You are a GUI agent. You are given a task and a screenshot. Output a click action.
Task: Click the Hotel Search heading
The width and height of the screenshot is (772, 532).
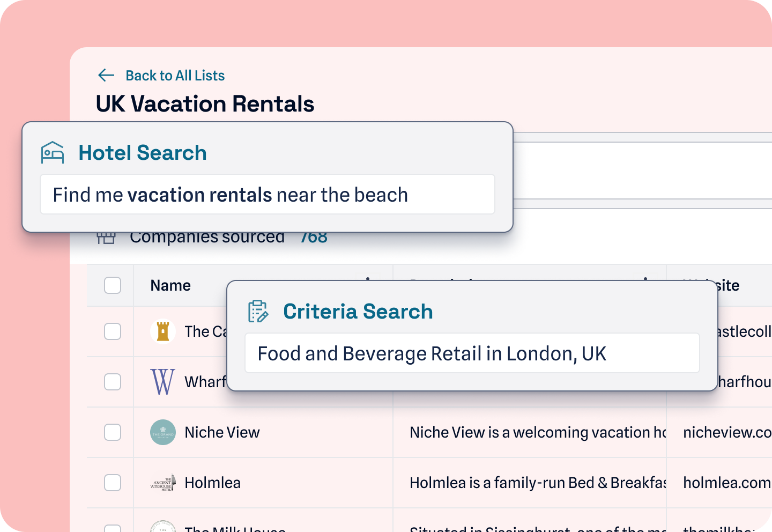tap(143, 153)
